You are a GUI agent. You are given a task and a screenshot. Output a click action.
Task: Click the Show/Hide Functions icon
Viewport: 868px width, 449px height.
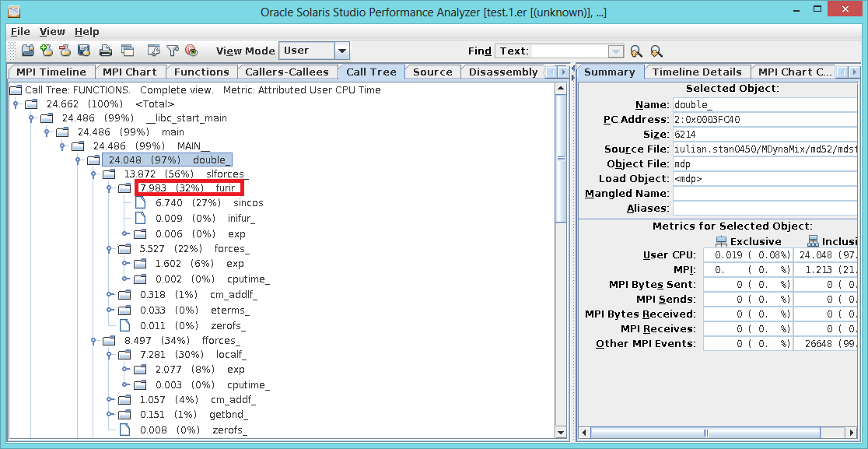pyautogui.click(x=191, y=51)
